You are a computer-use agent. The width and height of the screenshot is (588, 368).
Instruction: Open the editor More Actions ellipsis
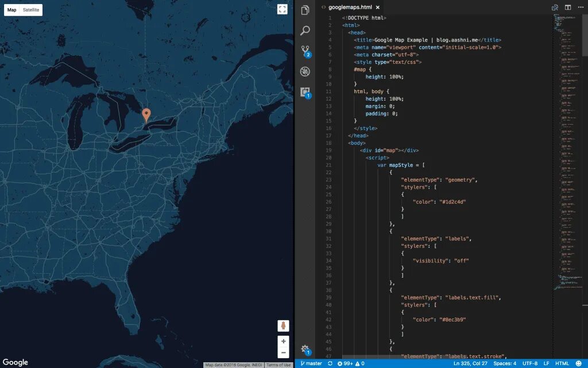point(581,7)
